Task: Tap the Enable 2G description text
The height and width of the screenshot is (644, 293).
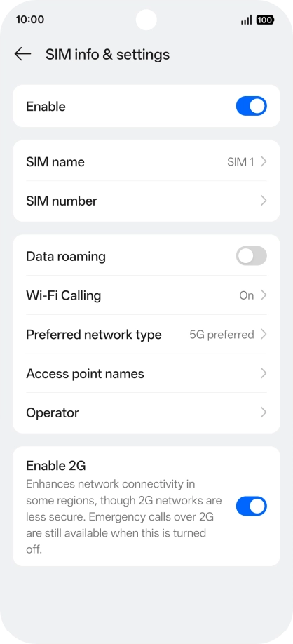Action: click(124, 517)
